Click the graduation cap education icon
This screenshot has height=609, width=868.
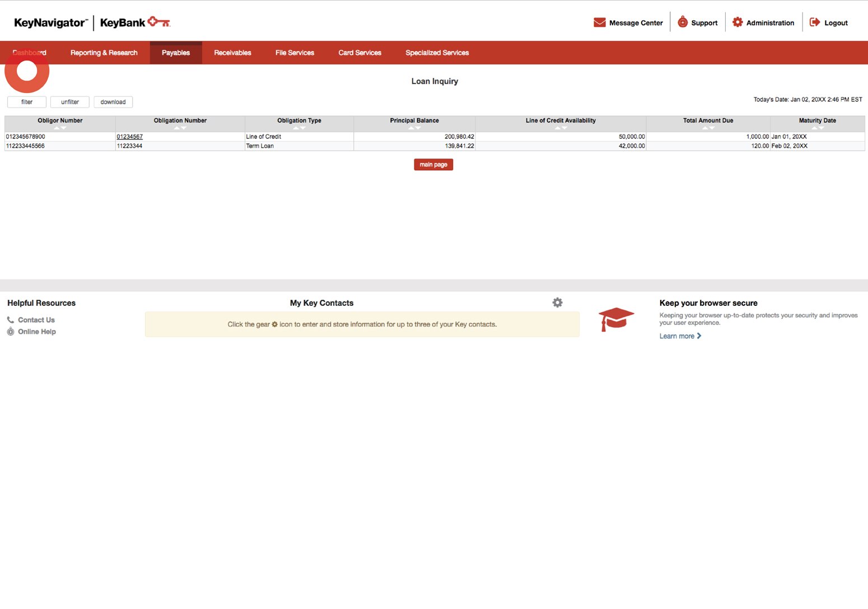tap(616, 319)
